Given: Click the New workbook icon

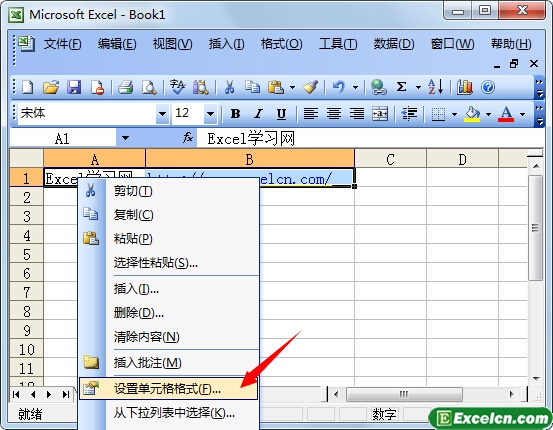Looking at the screenshot, I should [28, 87].
